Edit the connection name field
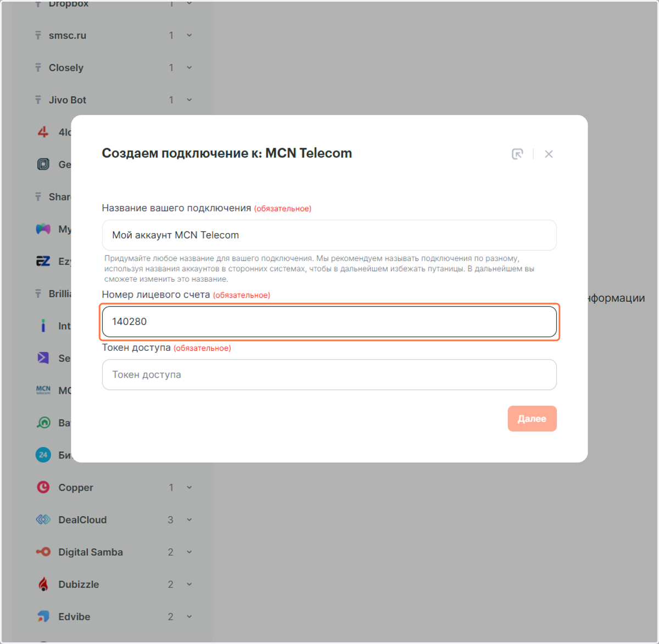The height and width of the screenshot is (644, 659). click(329, 235)
